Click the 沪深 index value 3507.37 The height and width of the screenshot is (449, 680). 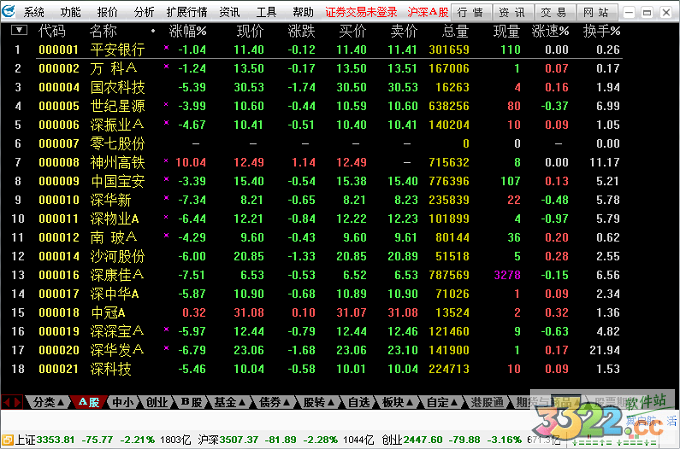coord(239,439)
